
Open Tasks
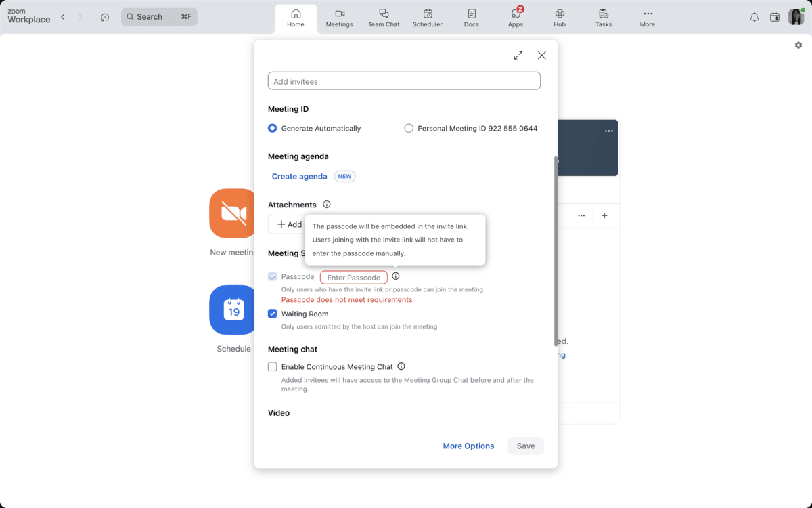point(603,17)
